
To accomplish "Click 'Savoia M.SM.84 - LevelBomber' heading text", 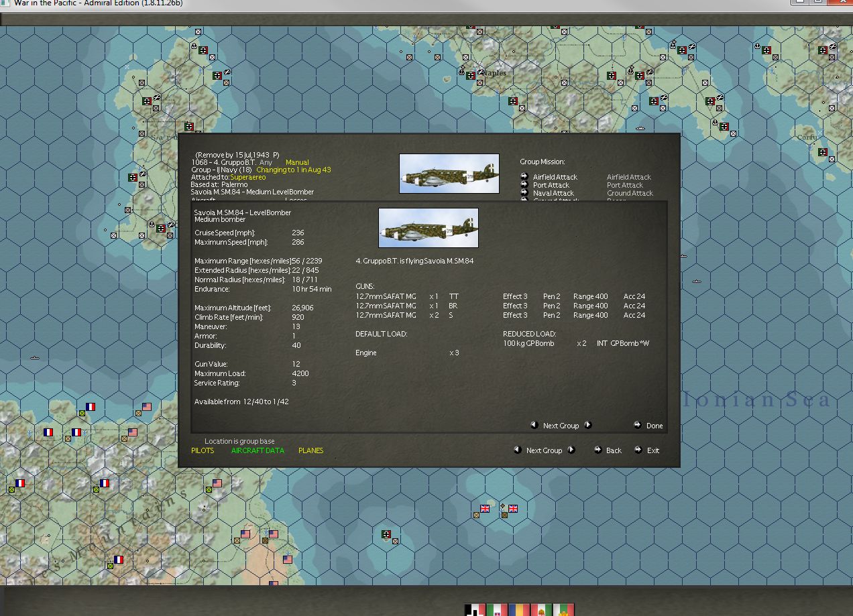I will coord(242,212).
